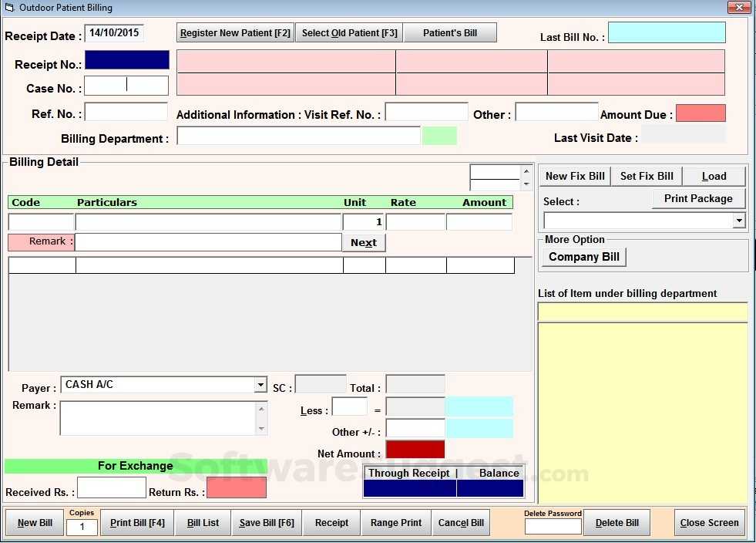This screenshot has height=543, width=756.
Task: Start a New Bill
Action: click(x=34, y=522)
